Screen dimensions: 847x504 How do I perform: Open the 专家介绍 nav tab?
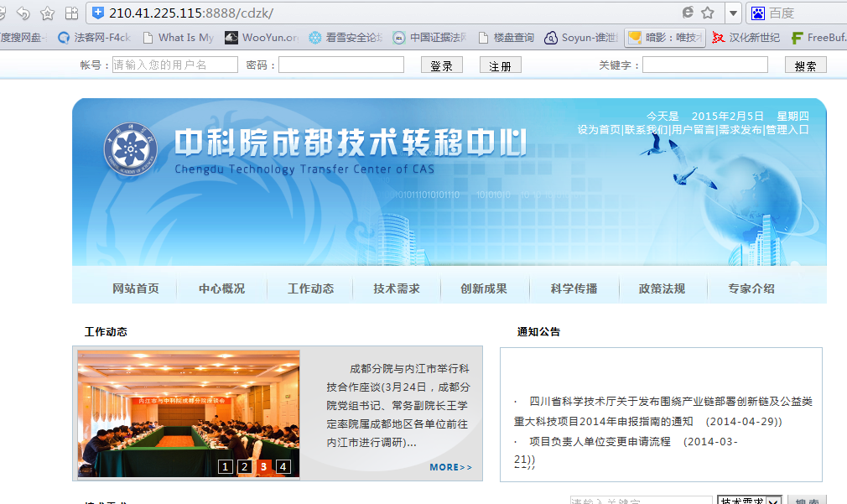point(751,288)
